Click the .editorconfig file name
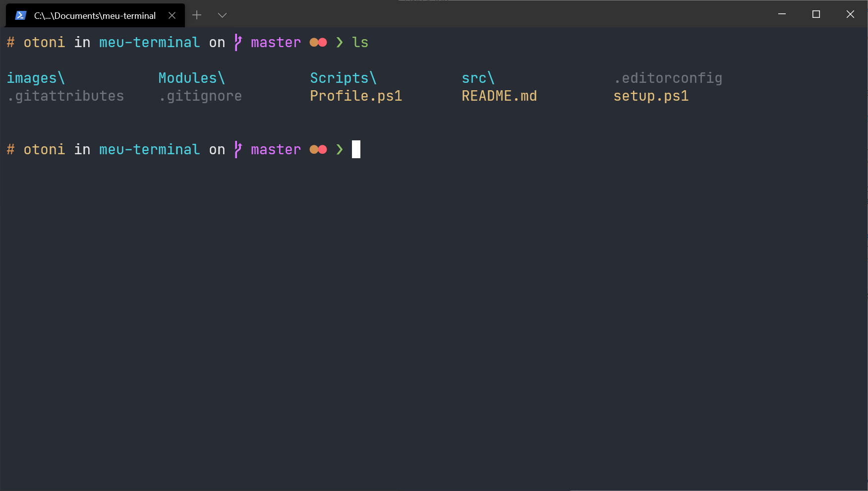Viewport: 868px width, 491px height. [668, 78]
